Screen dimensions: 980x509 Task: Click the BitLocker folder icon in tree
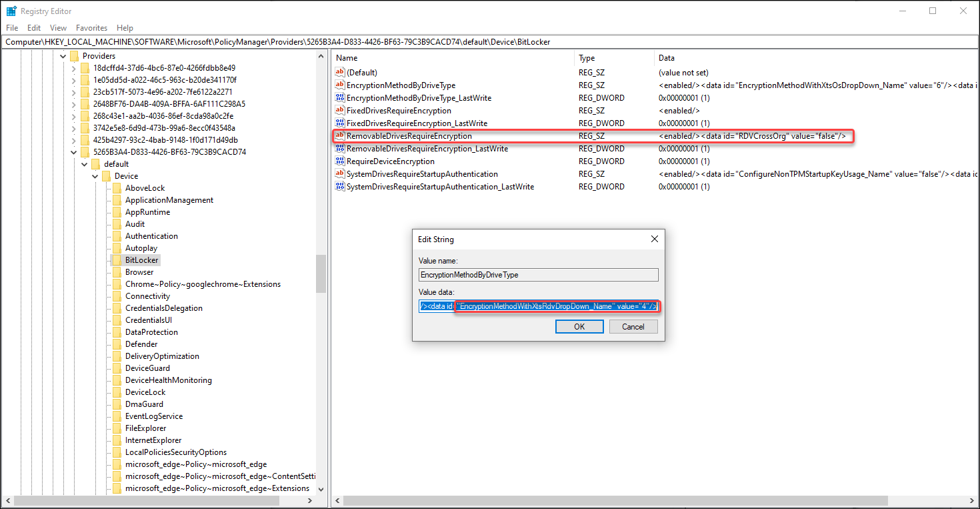tap(117, 260)
